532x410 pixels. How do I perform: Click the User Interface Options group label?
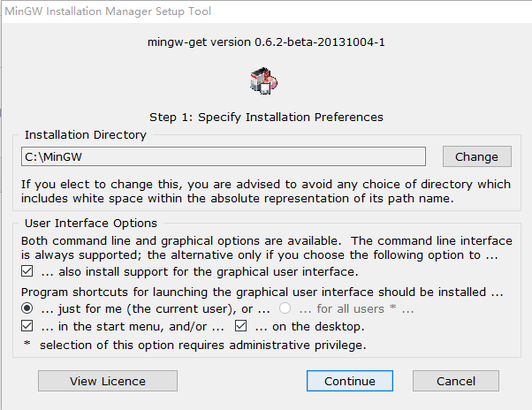pos(91,224)
